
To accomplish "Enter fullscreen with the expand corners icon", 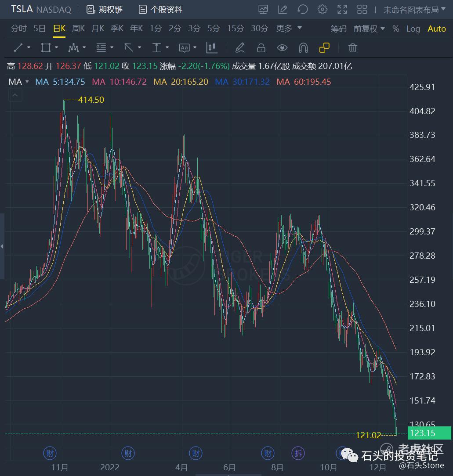I will [342, 9].
